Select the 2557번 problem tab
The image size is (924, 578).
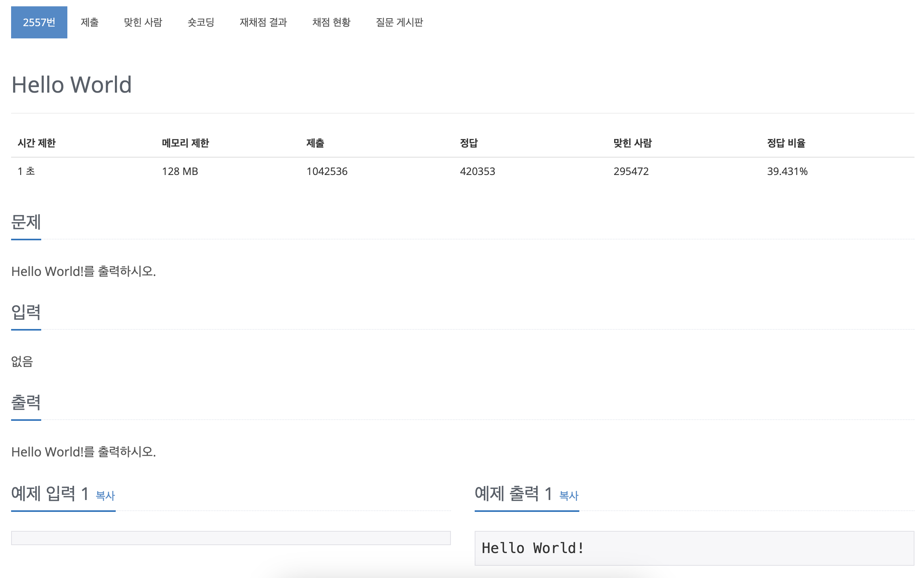(39, 22)
